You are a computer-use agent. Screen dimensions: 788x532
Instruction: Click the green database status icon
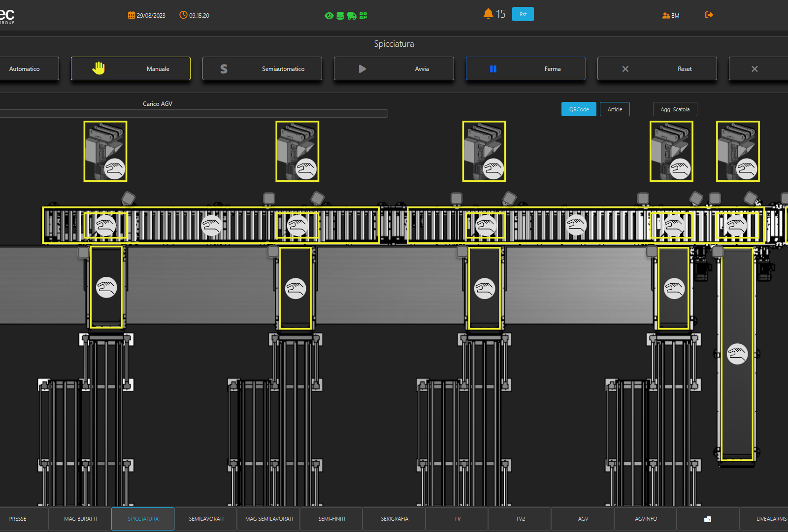tap(340, 16)
